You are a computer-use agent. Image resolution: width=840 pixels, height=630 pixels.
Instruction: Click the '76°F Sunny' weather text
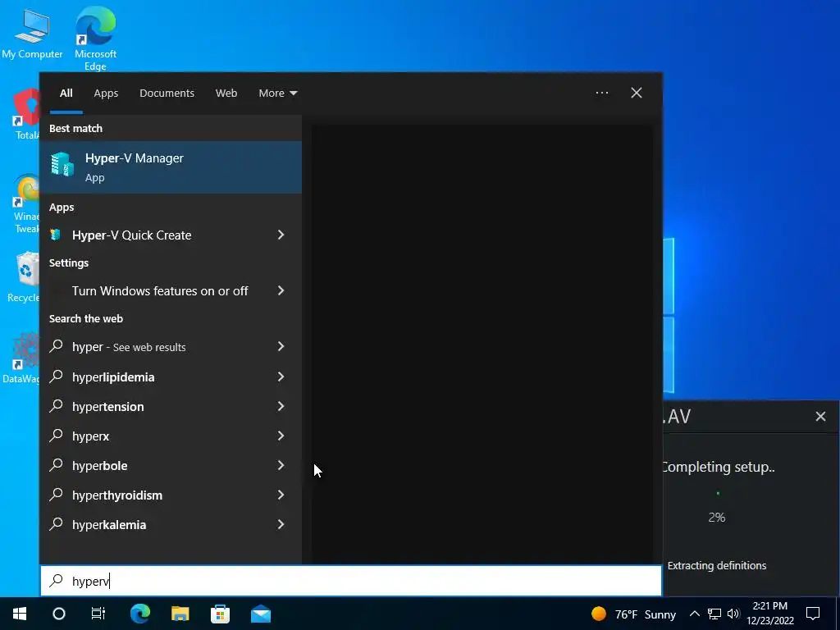[646, 614]
